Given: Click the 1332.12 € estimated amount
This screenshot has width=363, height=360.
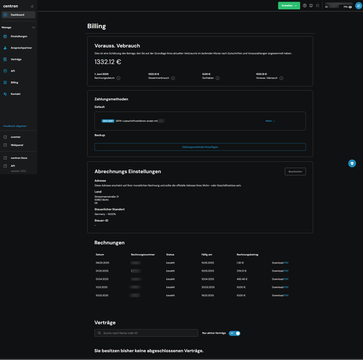Looking at the screenshot, I should [x=108, y=62].
